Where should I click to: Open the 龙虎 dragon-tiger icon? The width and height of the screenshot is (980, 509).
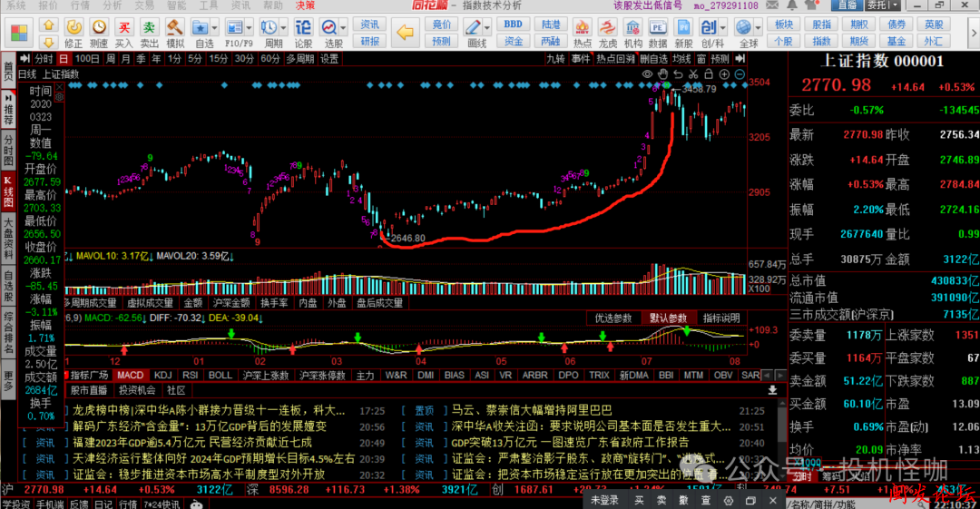[x=607, y=27]
